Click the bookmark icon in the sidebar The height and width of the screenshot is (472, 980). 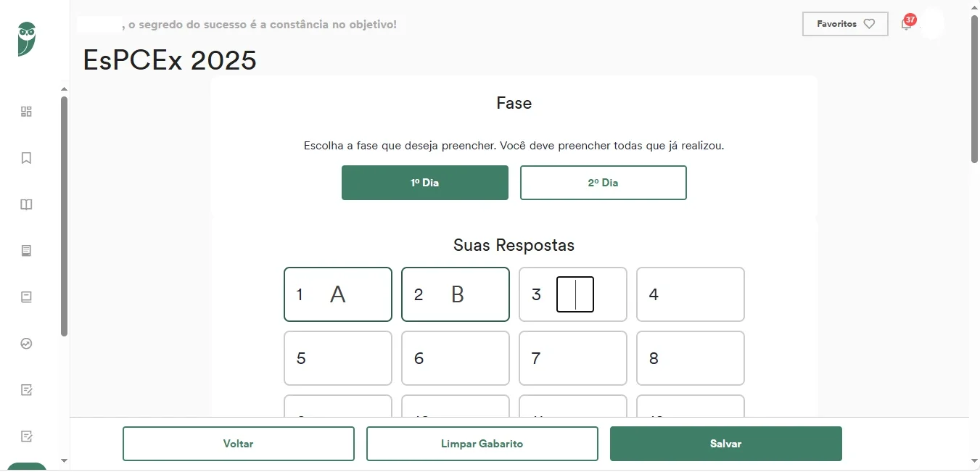point(27,158)
